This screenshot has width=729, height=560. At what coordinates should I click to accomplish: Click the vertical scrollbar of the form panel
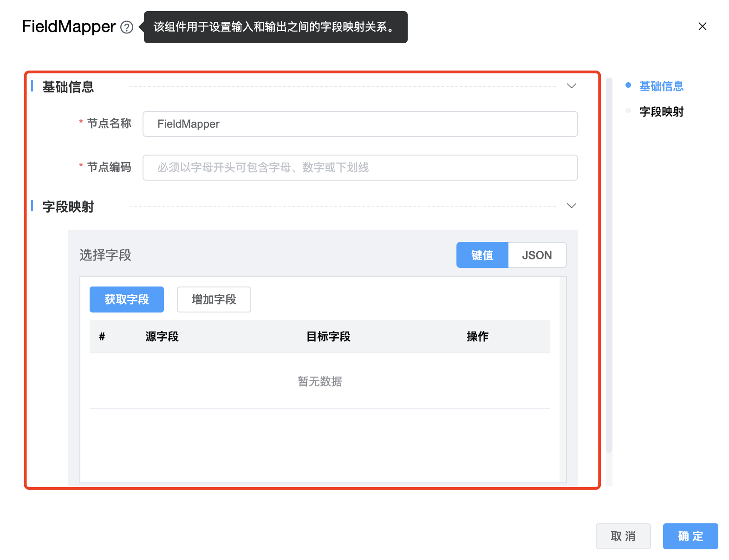pos(609,265)
